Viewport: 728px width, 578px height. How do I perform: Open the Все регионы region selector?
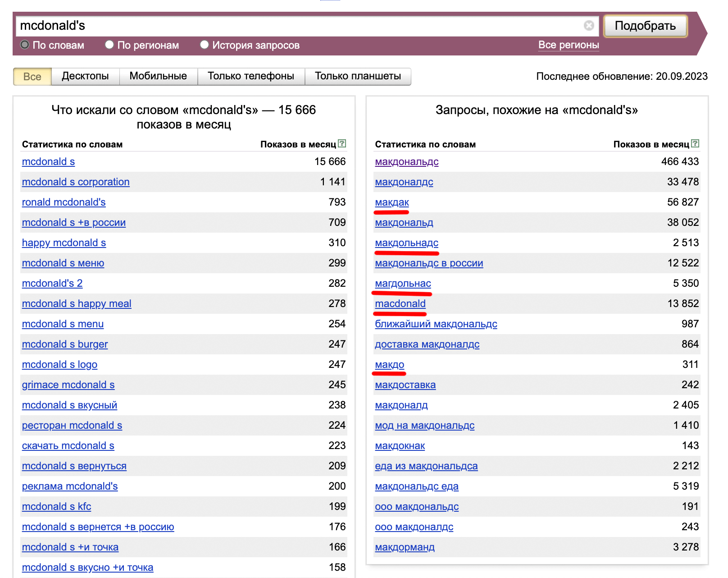click(x=569, y=45)
